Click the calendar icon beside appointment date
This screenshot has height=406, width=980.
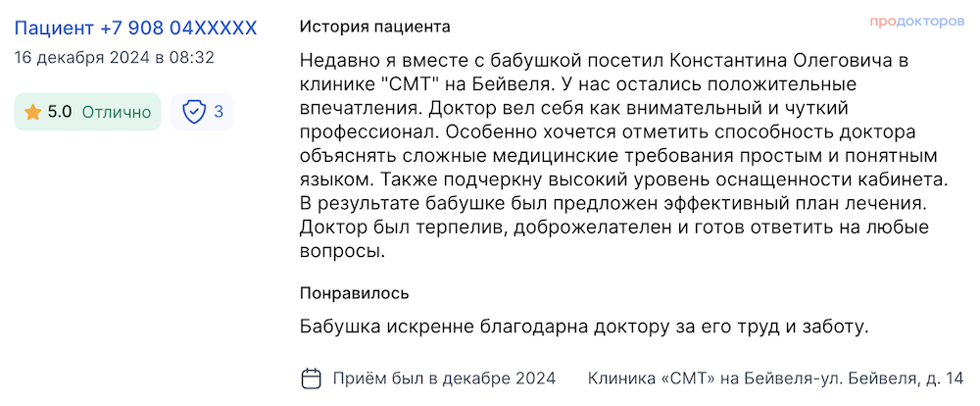[x=312, y=379]
